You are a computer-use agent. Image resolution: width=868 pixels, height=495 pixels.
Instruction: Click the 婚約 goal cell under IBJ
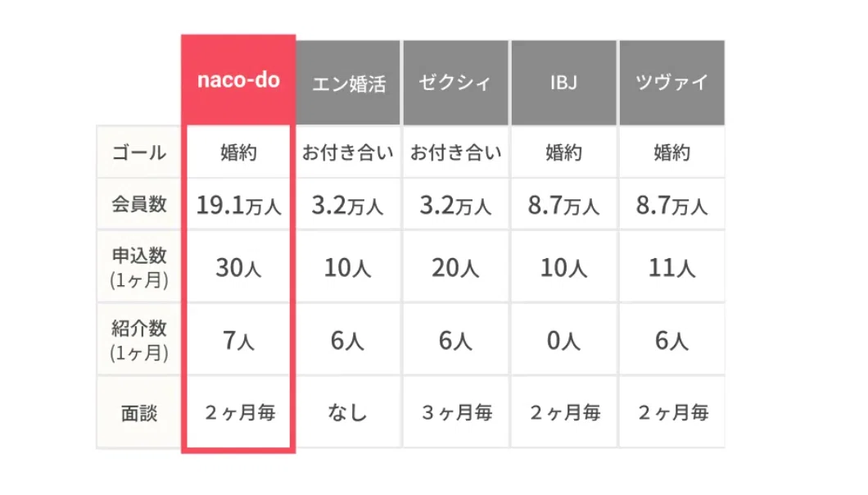click(563, 152)
